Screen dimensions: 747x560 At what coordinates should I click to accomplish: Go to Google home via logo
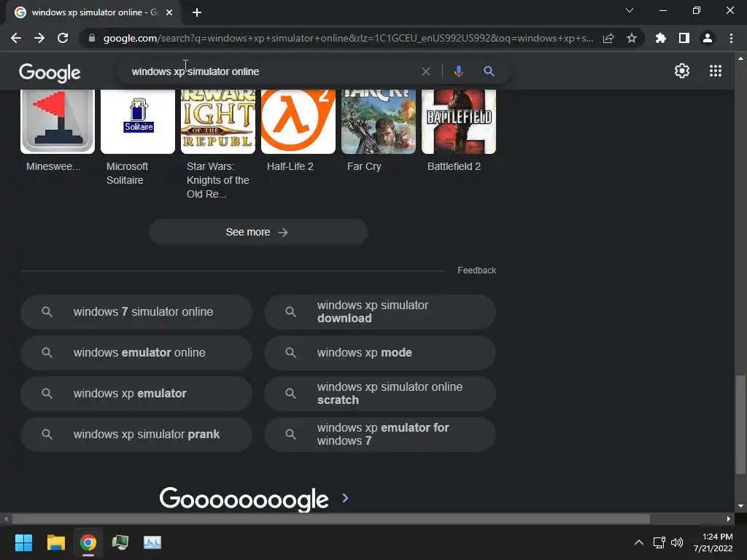point(50,72)
